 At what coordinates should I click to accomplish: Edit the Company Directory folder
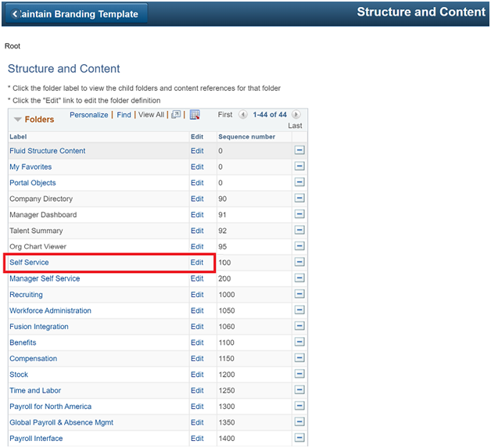pyautogui.click(x=197, y=199)
